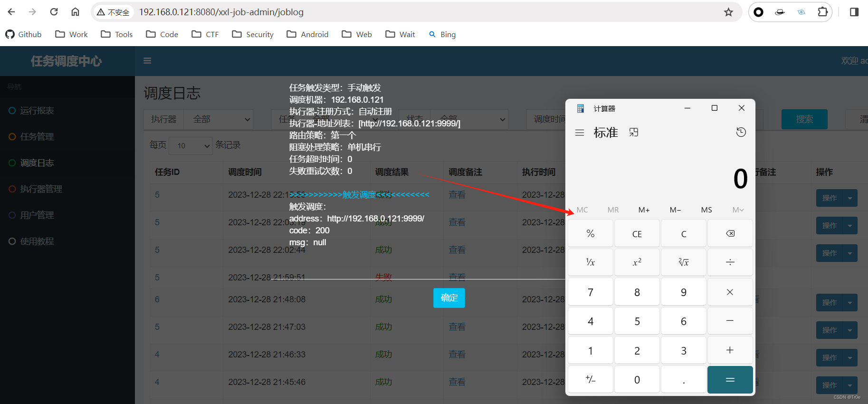Click Calculator M− memory subtract

pyautogui.click(x=675, y=210)
